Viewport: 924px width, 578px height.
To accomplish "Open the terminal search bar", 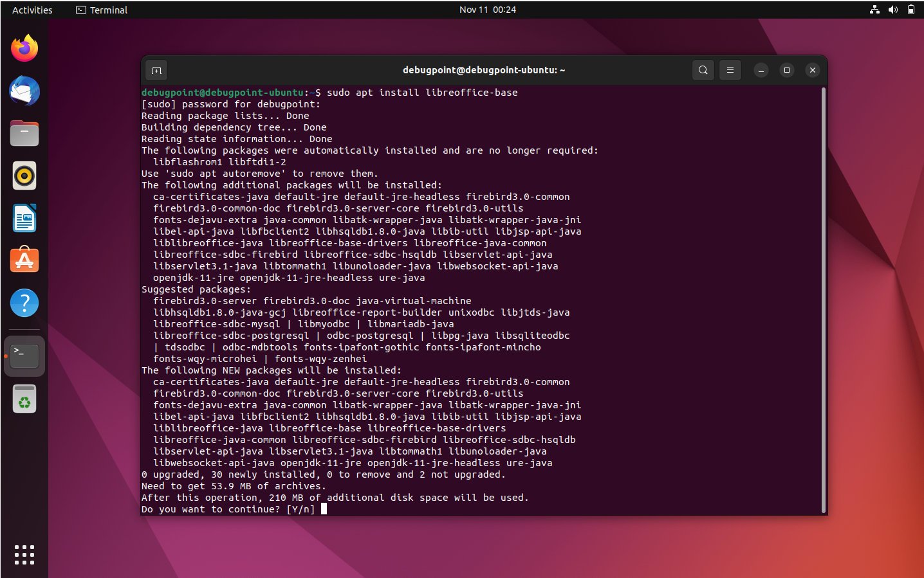I will click(x=703, y=70).
